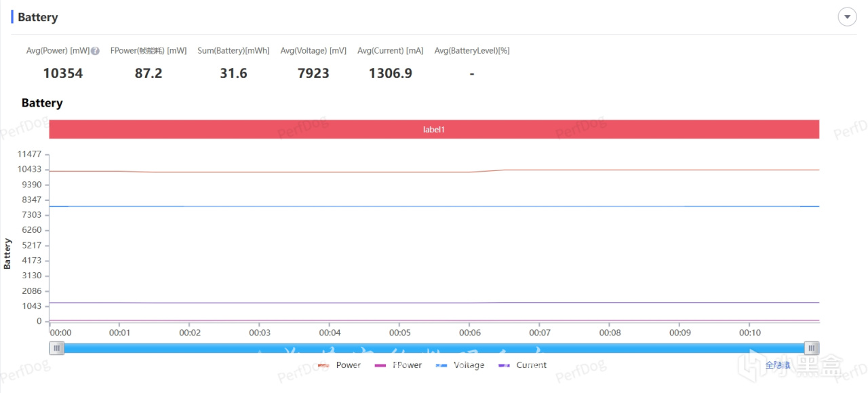Click the 00:05 tick on time axis
Viewport: 868px width, 393px height.
pos(399,333)
